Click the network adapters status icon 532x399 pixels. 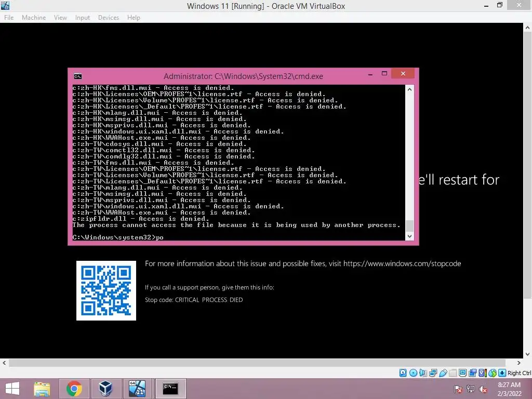point(433,373)
